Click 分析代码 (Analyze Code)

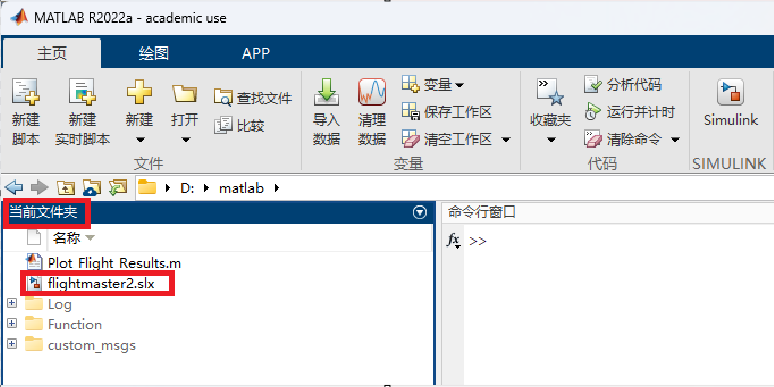pos(622,84)
